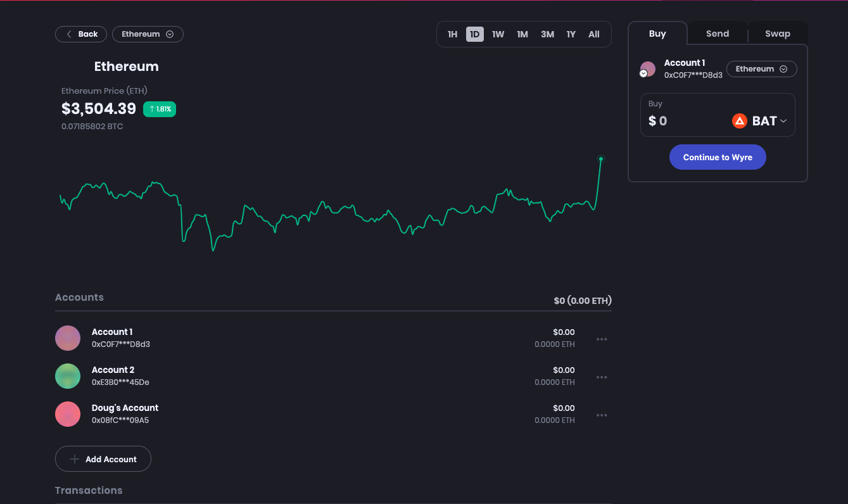Open Doug's Account more options menu

[602, 415]
